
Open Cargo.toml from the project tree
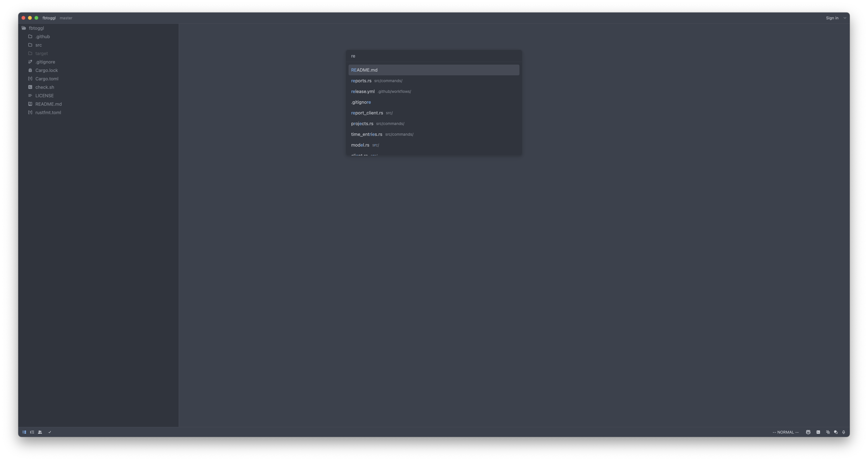[98, 79]
